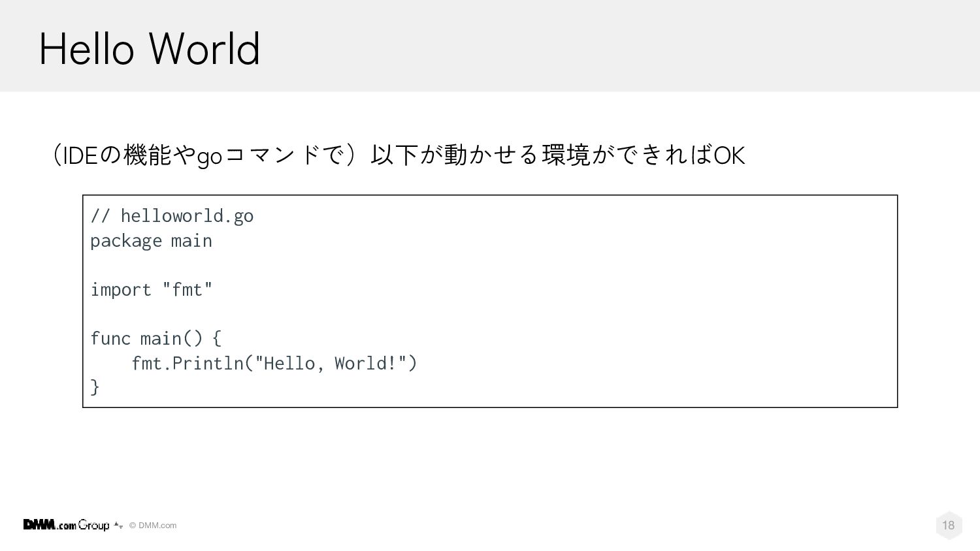Click the import "fmt" line
The height and width of the screenshot is (551, 980).
pyautogui.click(x=152, y=289)
